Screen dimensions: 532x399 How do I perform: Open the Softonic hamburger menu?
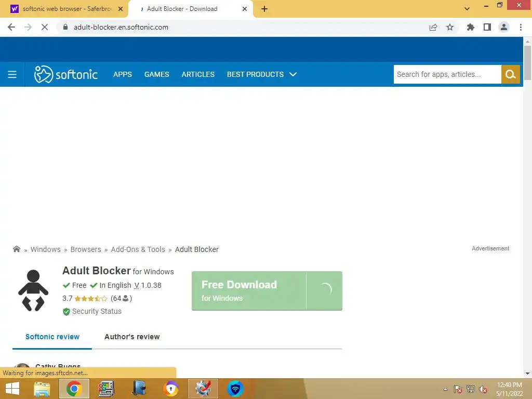pos(12,74)
